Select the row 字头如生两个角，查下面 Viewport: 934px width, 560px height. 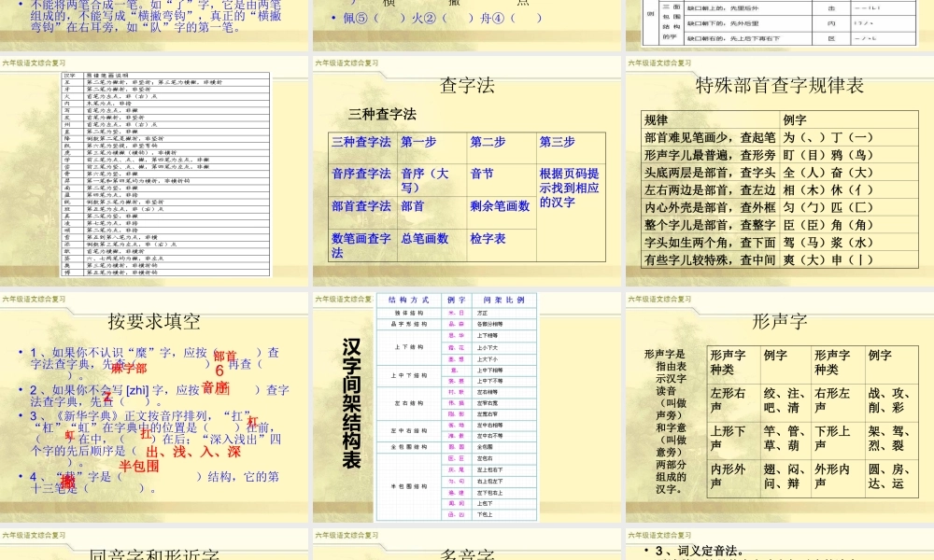click(x=710, y=243)
